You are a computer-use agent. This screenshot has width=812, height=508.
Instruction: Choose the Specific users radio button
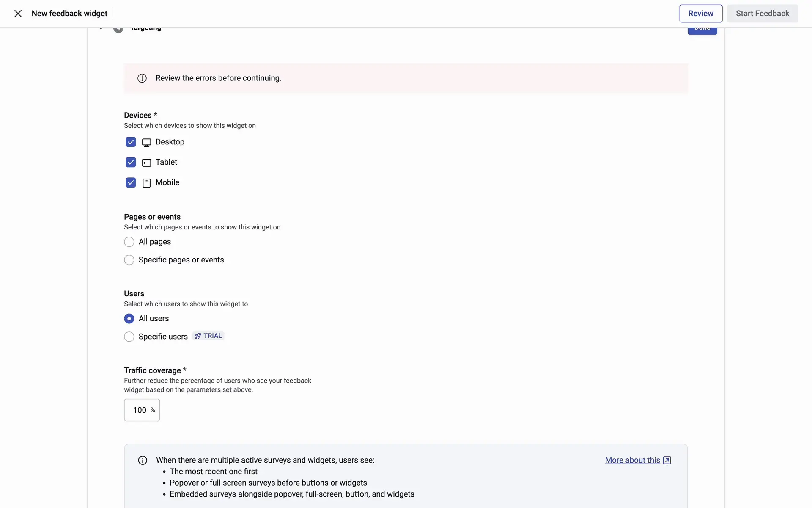tap(129, 337)
